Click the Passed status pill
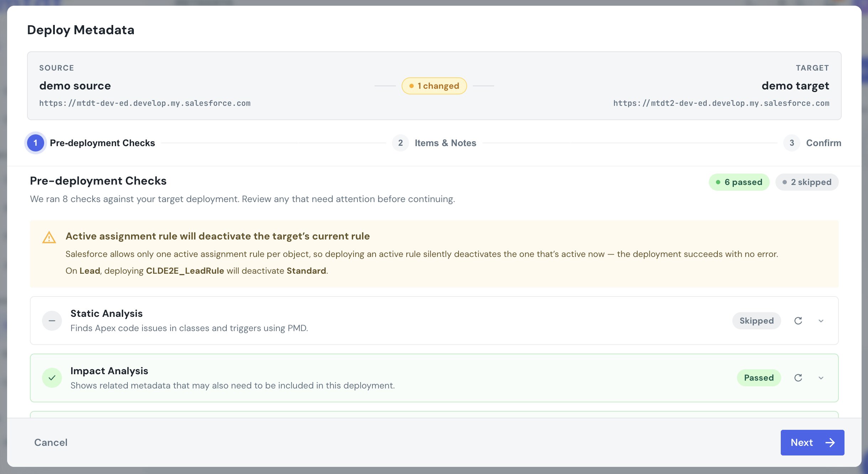 point(759,378)
